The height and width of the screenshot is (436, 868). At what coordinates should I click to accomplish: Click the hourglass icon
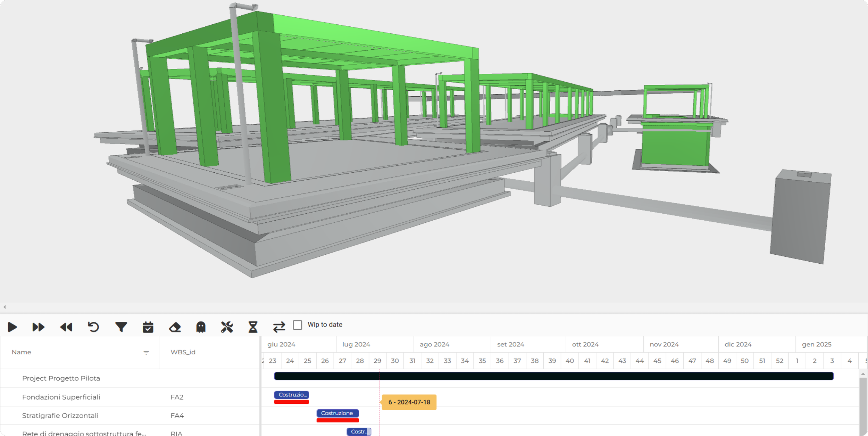coord(253,327)
